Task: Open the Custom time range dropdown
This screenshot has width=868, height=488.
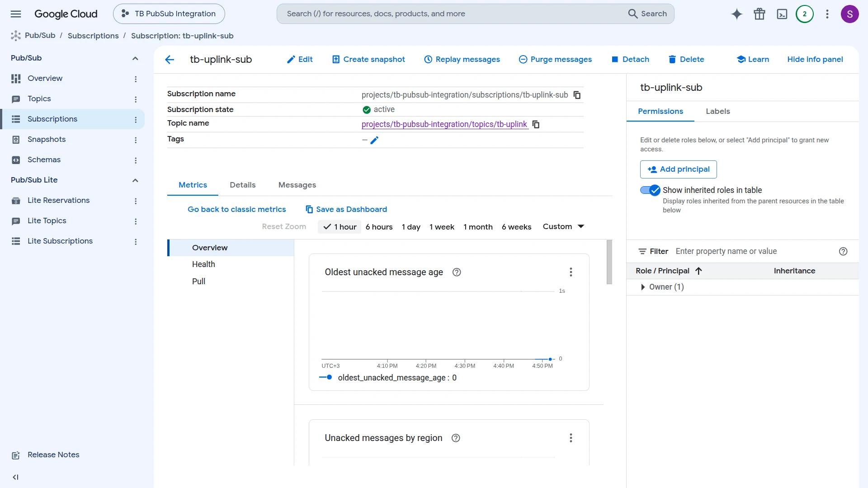Action: pyautogui.click(x=563, y=227)
